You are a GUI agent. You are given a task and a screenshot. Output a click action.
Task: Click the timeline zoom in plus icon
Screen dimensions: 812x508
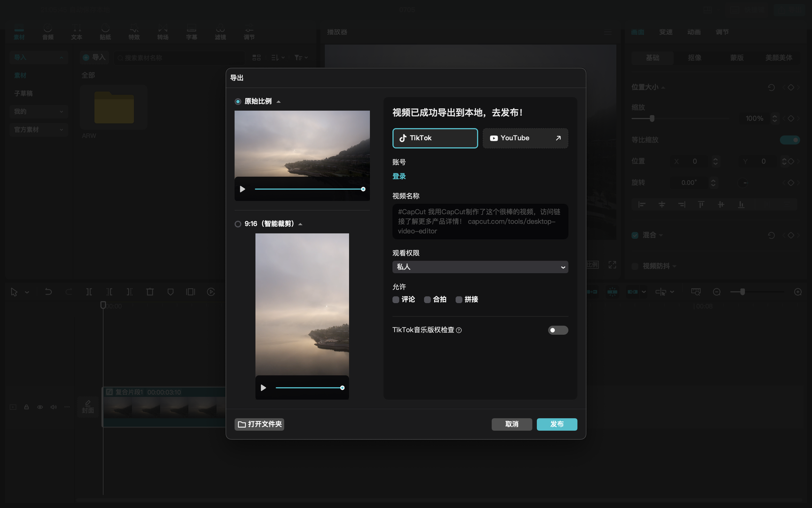point(798,292)
